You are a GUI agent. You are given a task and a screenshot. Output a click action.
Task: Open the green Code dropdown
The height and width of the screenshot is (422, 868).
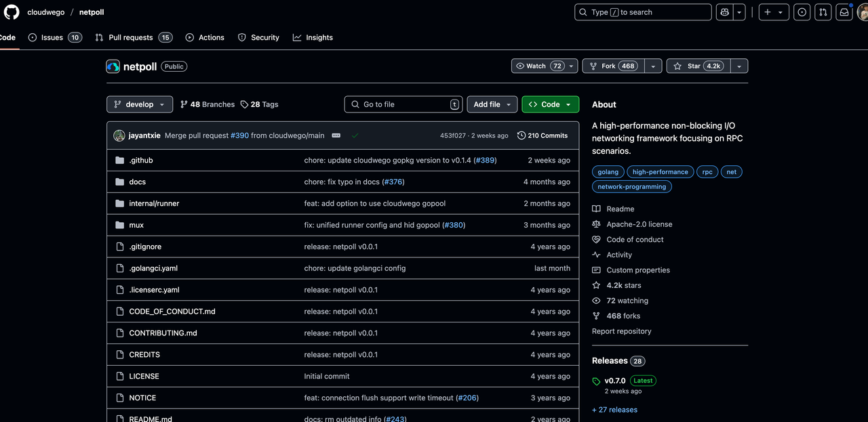pyautogui.click(x=550, y=104)
